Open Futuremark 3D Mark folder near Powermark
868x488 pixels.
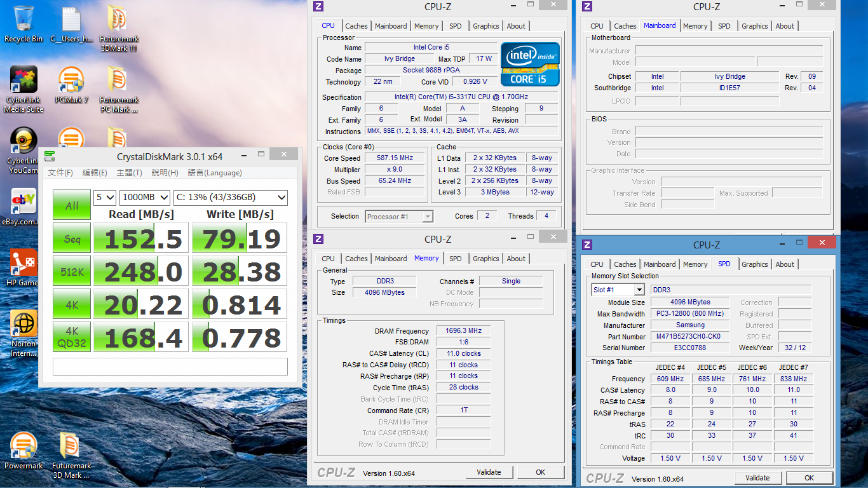coord(71,456)
